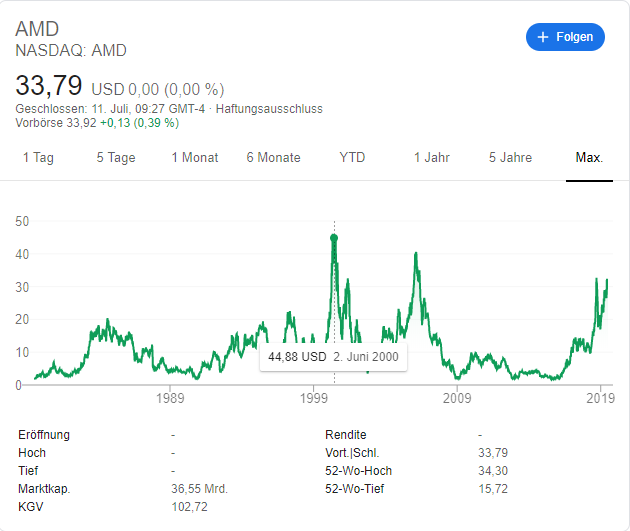630x531 pixels.
Task: Click the 30 y-axis label
Action: tap(22, 287)
